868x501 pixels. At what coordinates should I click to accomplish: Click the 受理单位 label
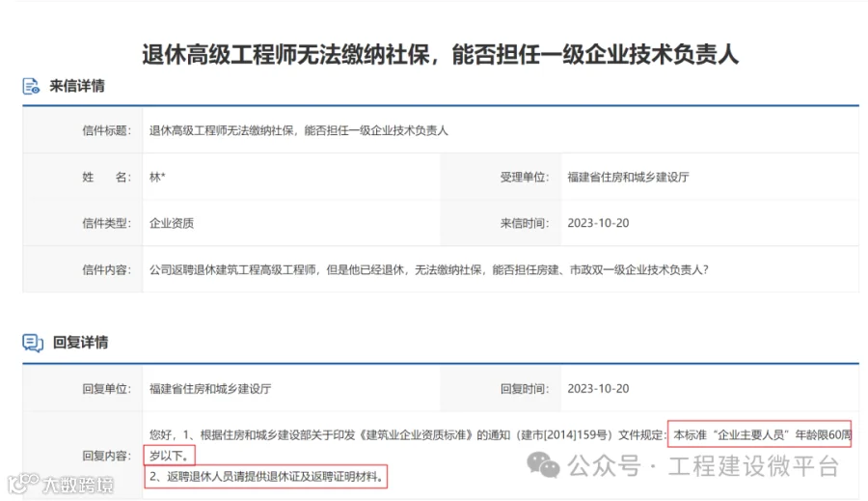click(x=525, y=178)
